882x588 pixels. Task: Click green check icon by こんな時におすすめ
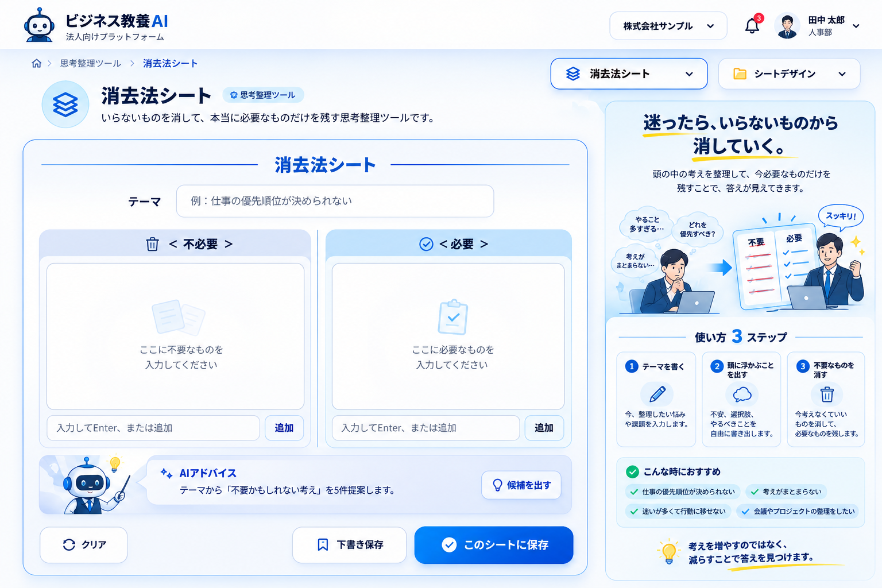tap(632, 472)
